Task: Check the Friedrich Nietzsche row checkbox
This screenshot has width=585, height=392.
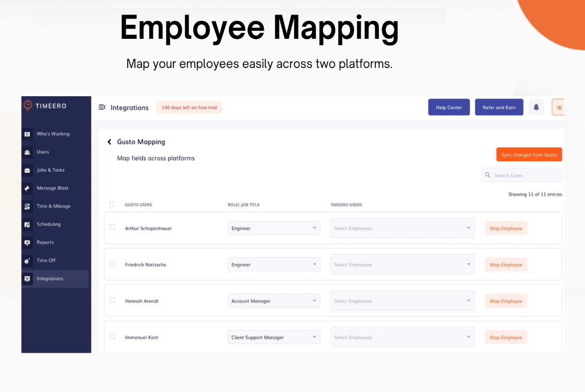Action: 112,264
